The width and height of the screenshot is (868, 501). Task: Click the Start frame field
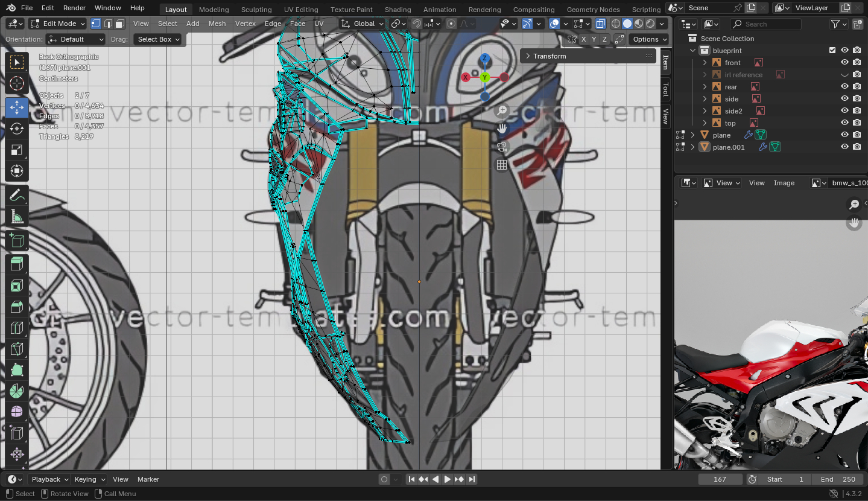tap(785, 479)
